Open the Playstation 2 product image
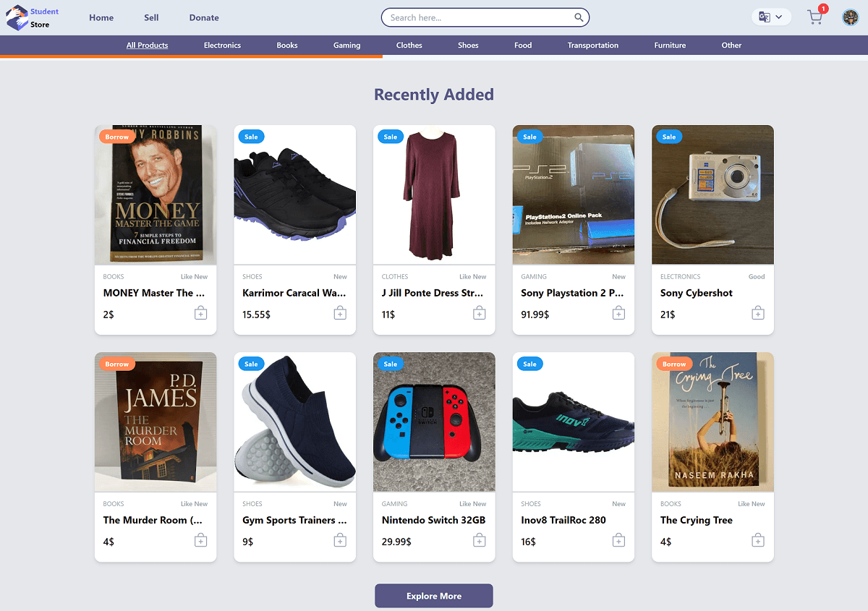The height and width of the screenshot is (611, 868). point(574,195)
